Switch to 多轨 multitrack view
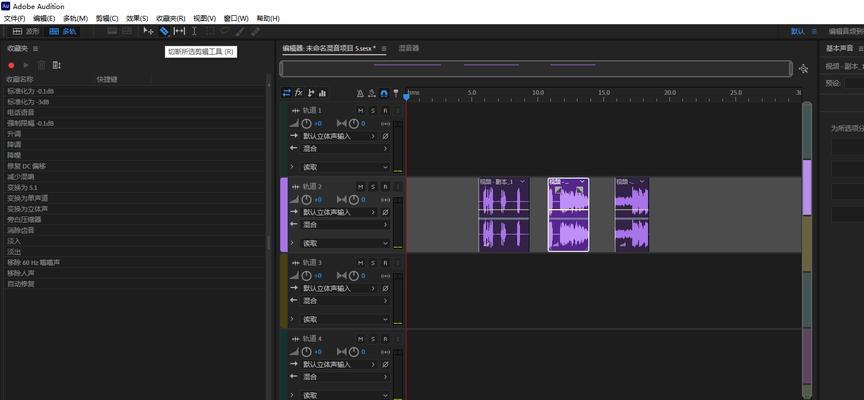This screenshot has height=400, width=864. coord(63,31)
